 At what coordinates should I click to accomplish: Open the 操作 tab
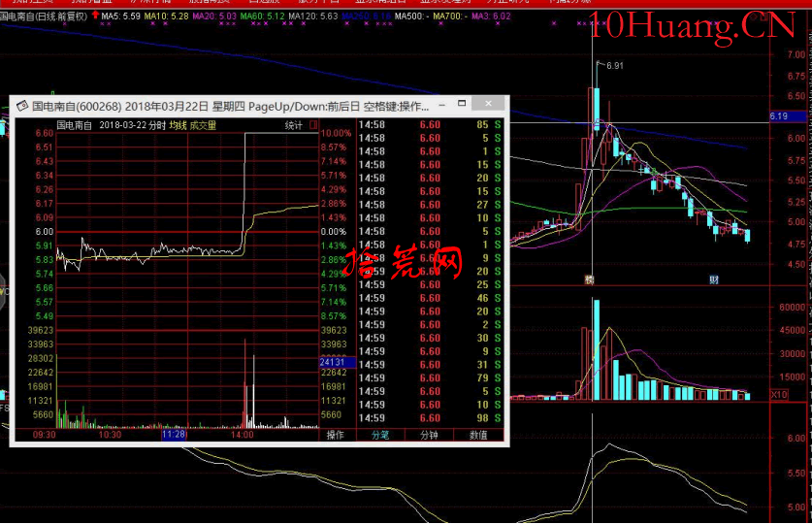tap(335, 435)
